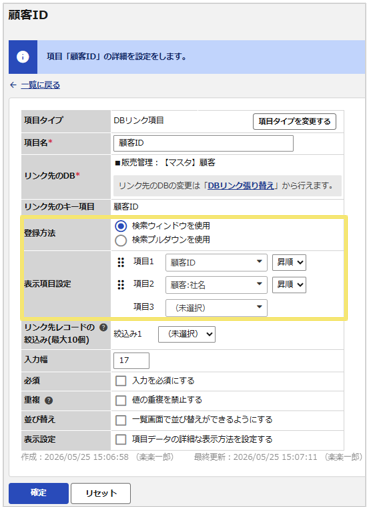
Task: Click 作成:2026/05/25 15:06:58 timestamp
Action: click(75, 457)
